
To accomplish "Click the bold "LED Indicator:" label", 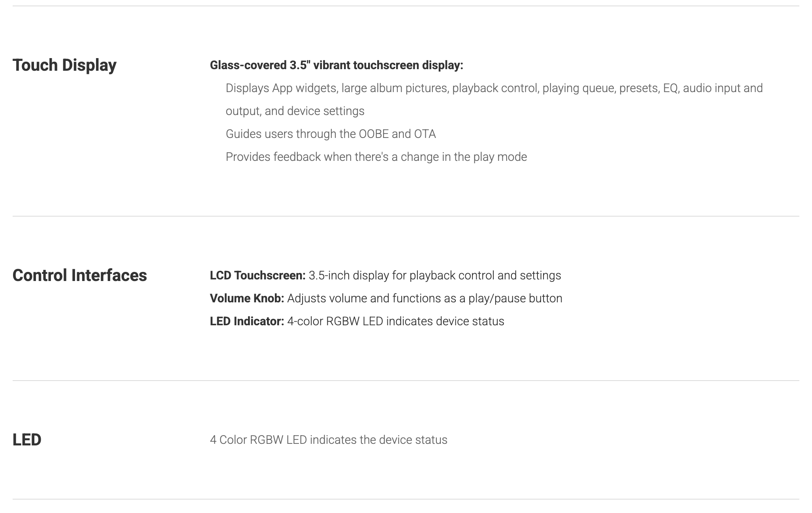I will [x=247, y=321].
